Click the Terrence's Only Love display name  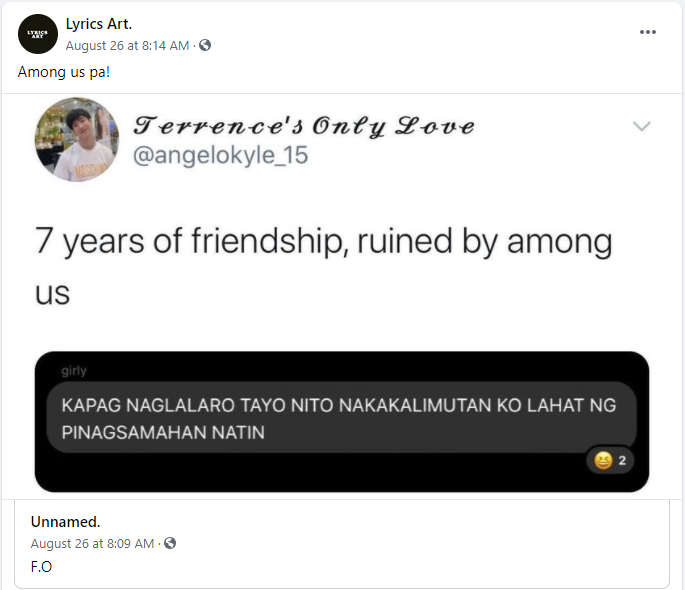click(x=304, y=126)
